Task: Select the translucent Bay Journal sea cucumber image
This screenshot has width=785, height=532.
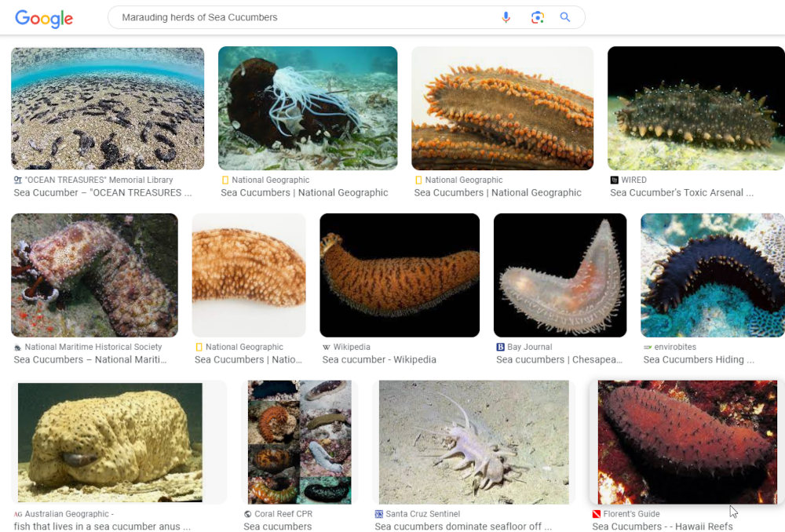Action: point(560,275)
